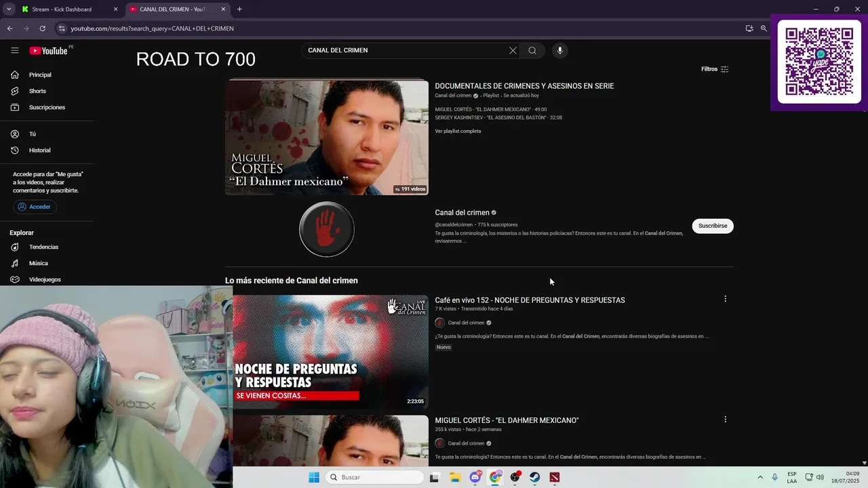868x488 pixels.
Task: Reload the page
Action: click(42, 28)
